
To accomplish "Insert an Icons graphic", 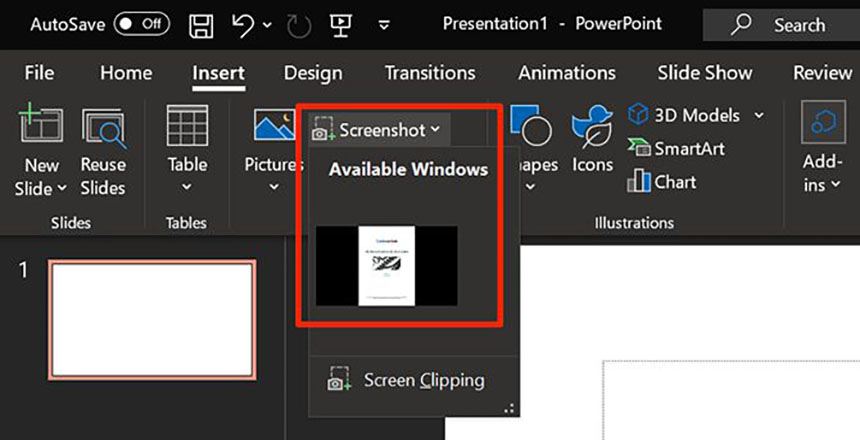I will 592,128.
